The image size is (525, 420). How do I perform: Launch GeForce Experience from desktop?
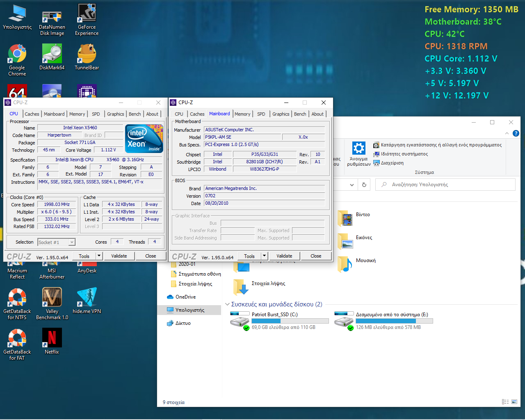point(87,20)
